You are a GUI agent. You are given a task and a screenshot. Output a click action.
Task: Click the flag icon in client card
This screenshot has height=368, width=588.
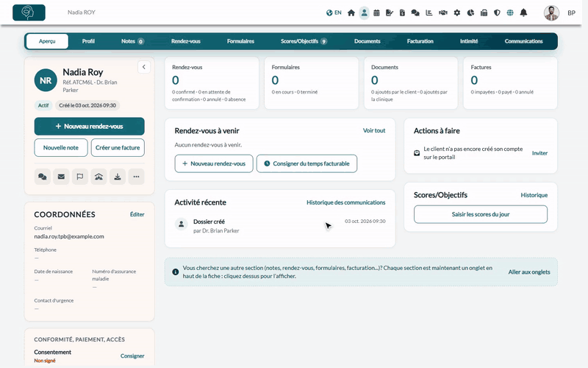pos(80,177)
